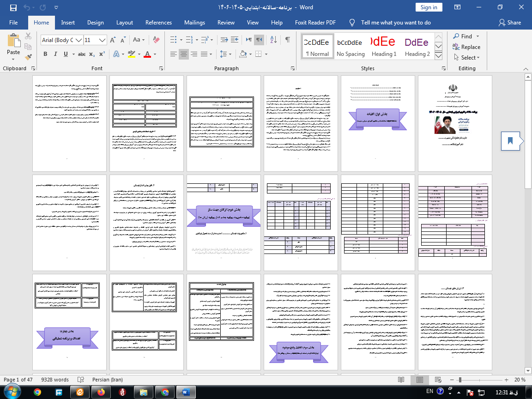Switch to the Web Layout view icon

coord(438,380)
